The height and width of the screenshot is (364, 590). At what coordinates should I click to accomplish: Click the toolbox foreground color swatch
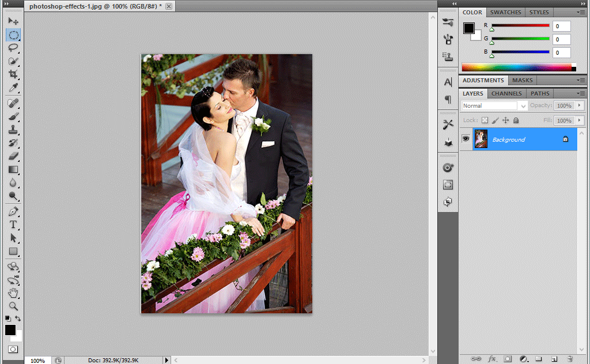tap(10, 330)
